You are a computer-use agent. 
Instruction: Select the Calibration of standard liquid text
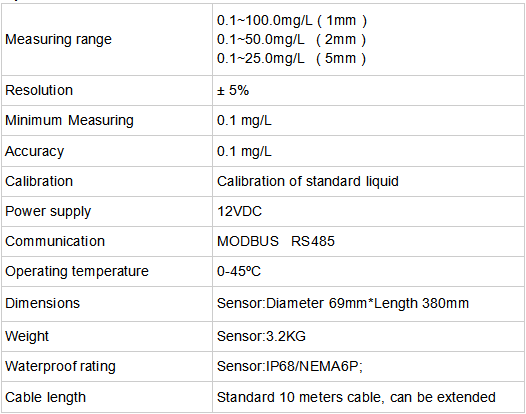(x=308, y=181)
